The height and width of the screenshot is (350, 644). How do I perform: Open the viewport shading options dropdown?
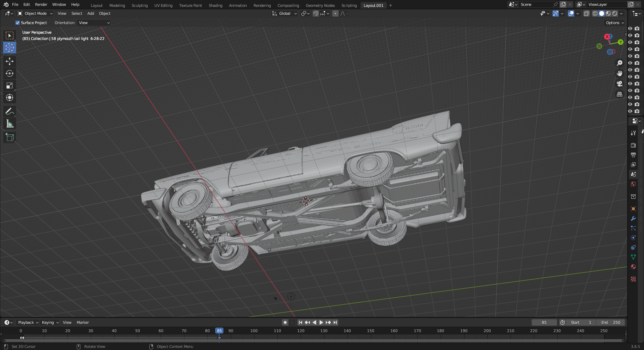[x=621, y=13]
